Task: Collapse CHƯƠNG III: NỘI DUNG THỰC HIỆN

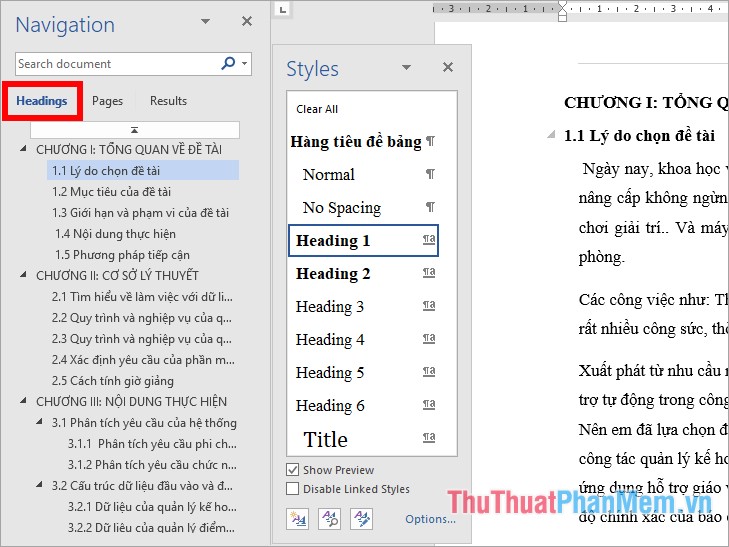Action: coord(24,401)
